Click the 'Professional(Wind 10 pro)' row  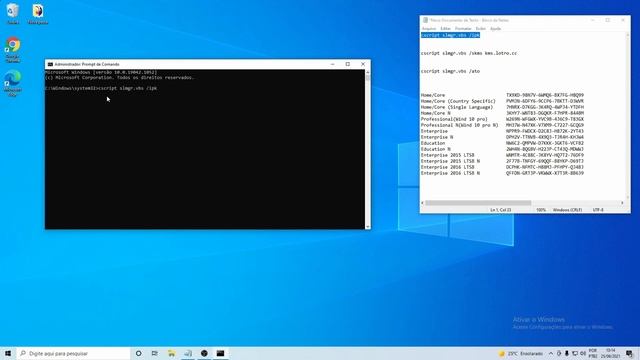pos(502,119)
